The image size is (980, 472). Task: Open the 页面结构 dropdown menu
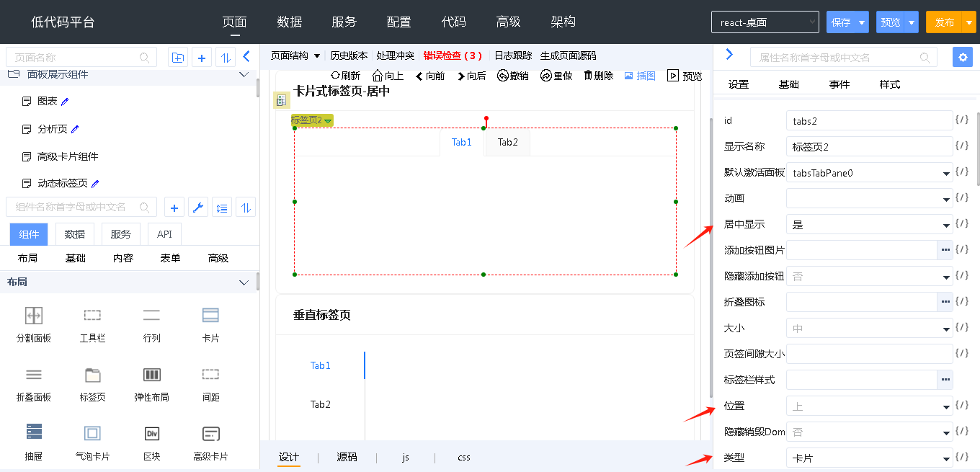pyautogui.click(x=295, y=55)
